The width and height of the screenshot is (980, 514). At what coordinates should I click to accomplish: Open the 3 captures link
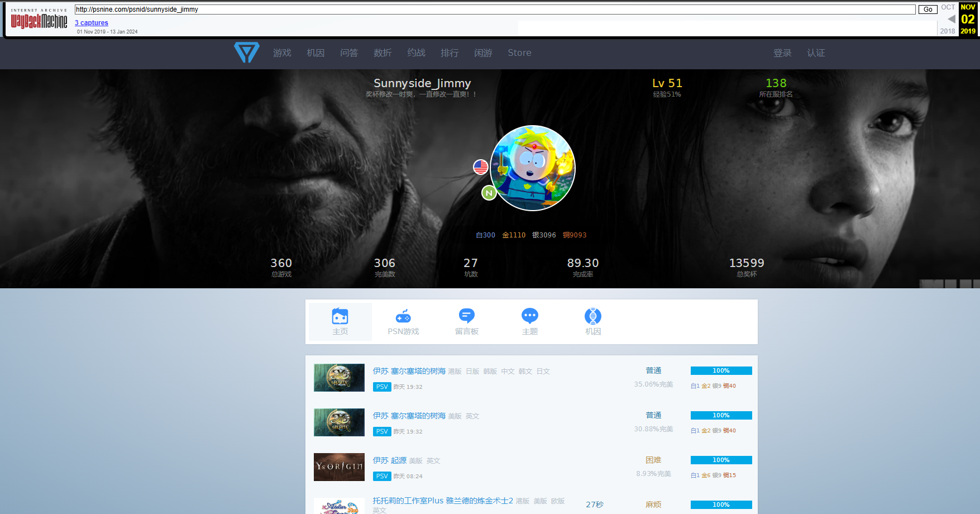(92, 23)
